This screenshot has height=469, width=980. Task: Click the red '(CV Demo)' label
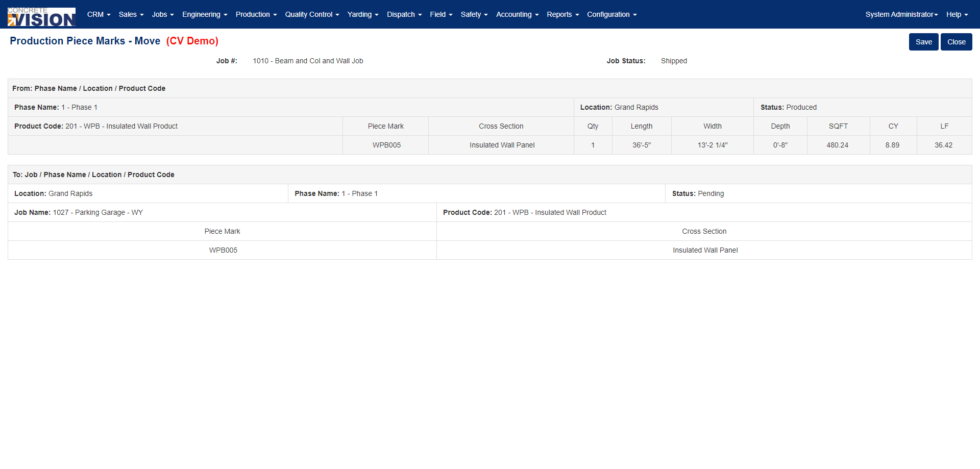pos(192,41)
